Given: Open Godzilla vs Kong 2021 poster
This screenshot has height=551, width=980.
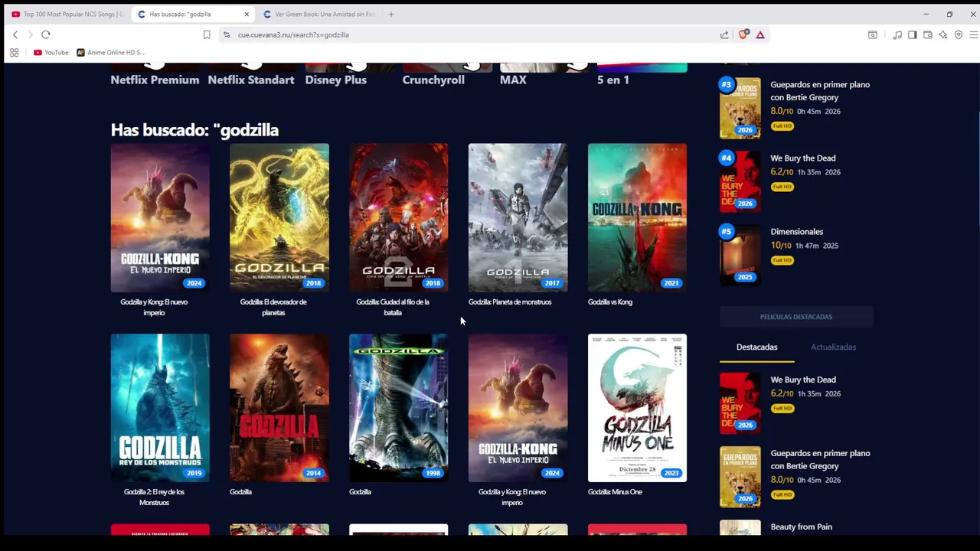Looking at the screenshot, I should pos(638,217).
